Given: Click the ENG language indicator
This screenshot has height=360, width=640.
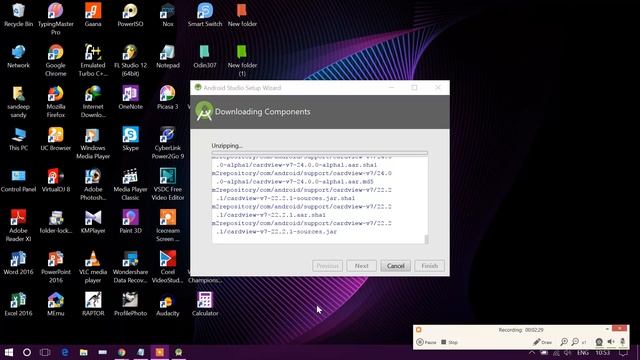Looking at the screenshot, I should click(x=582, y=353).
